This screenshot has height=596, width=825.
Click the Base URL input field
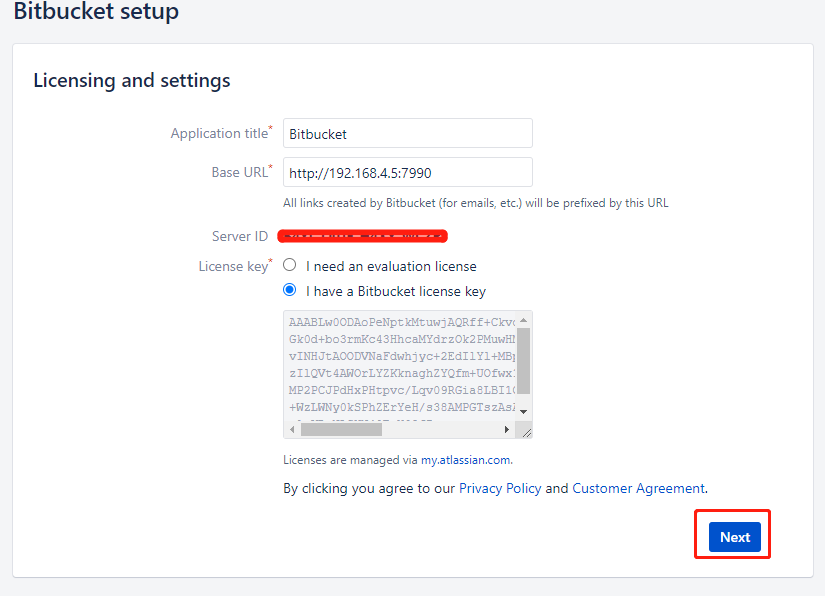pyautogui.click(x=408, y=172)
